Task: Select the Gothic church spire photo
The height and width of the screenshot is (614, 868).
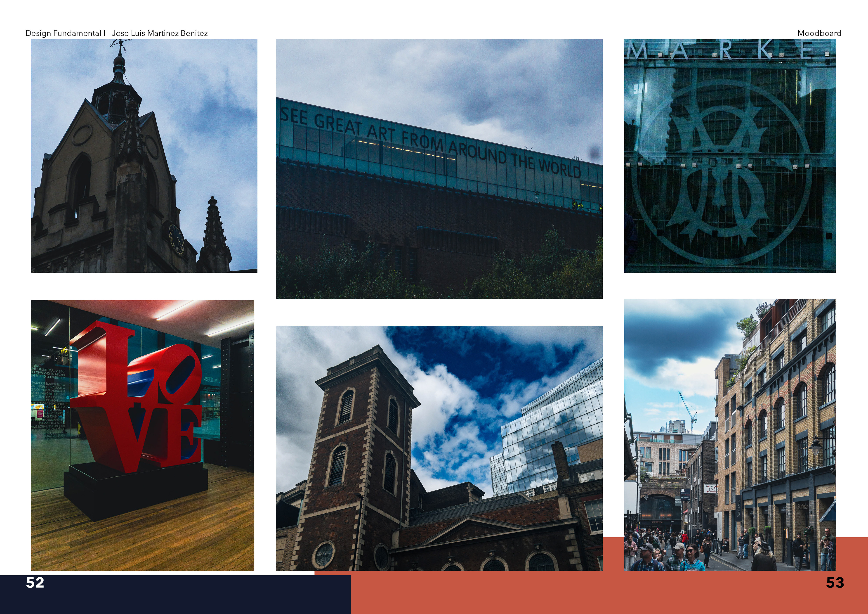Action: 144,156
